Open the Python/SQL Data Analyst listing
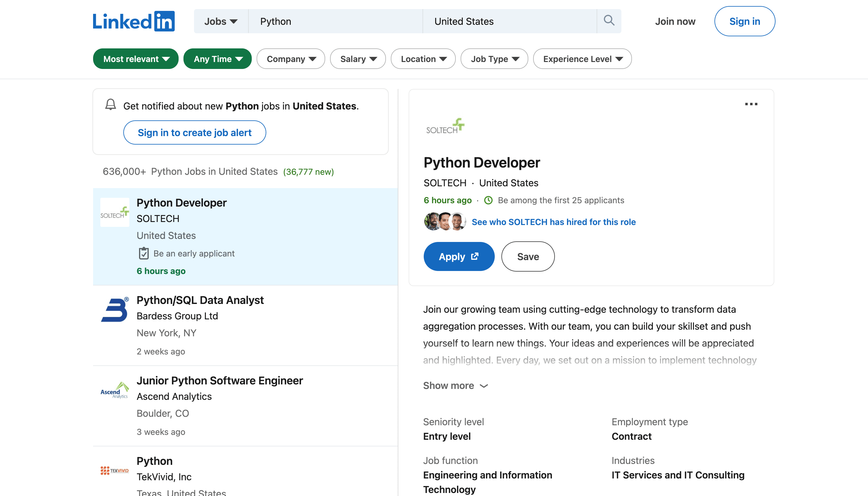Screen dimensions: 868x496 pyautogui.click(x=200, y=300)
